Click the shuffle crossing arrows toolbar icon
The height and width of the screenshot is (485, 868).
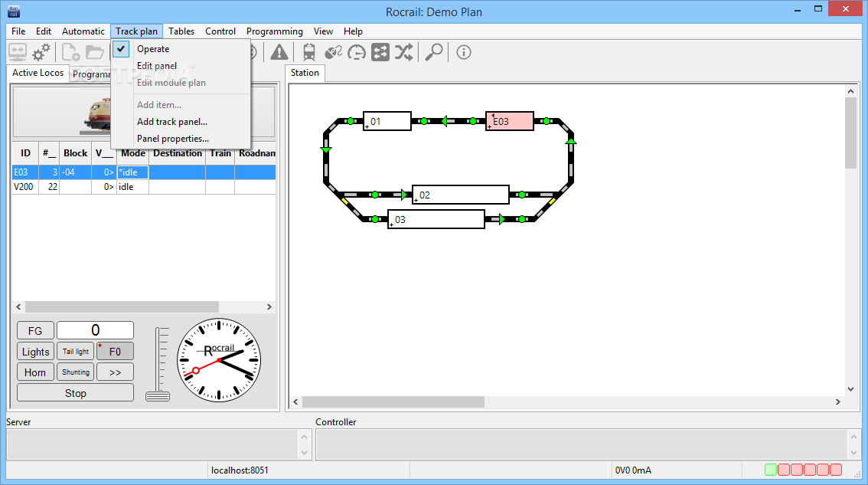[x=404, y=53]
